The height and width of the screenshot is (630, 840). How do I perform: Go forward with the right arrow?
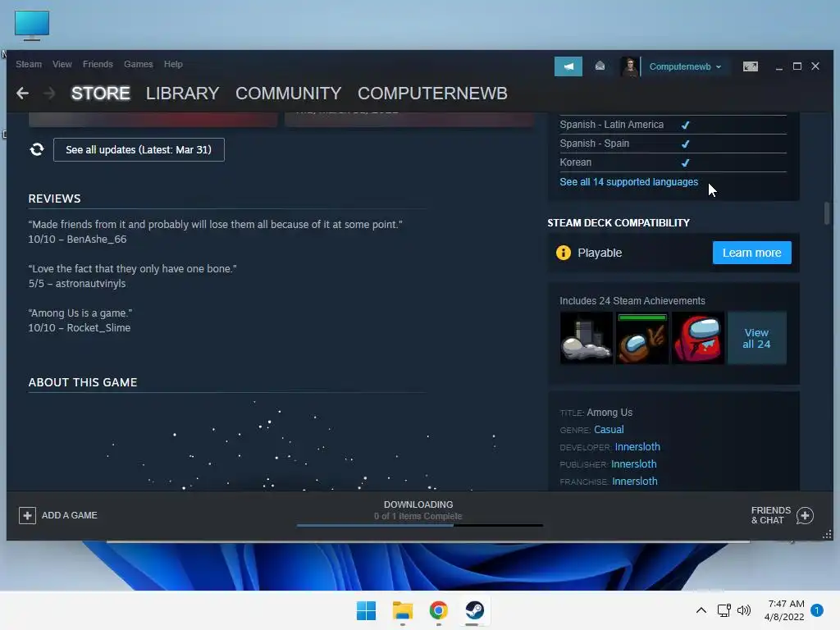click(49, 94)
